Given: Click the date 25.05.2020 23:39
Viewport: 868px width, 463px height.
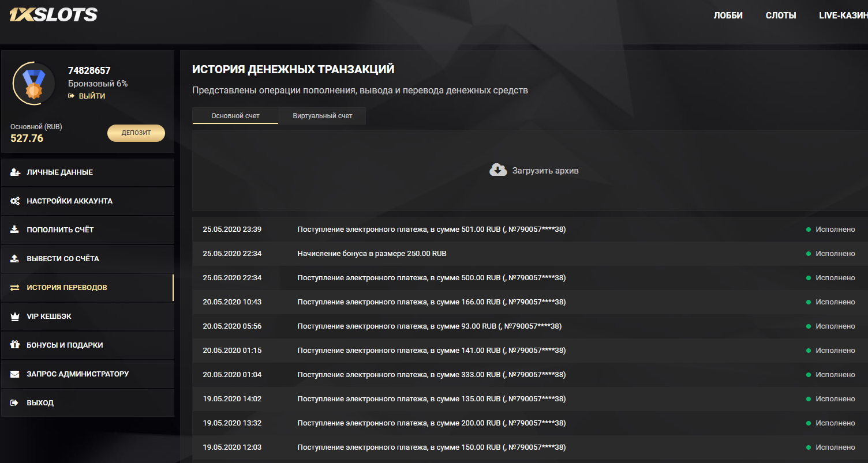Looking at the screenshot, I should point(232,229).
